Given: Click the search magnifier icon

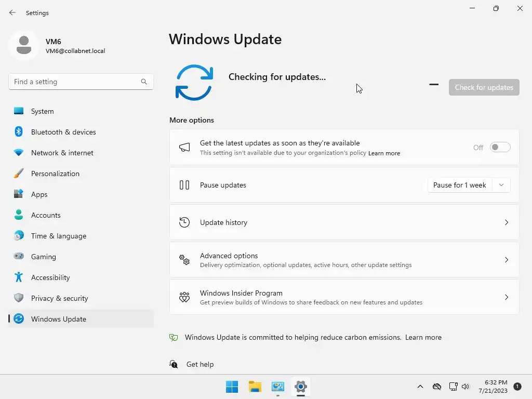Looking at the screenshot, I should (144, 82).
